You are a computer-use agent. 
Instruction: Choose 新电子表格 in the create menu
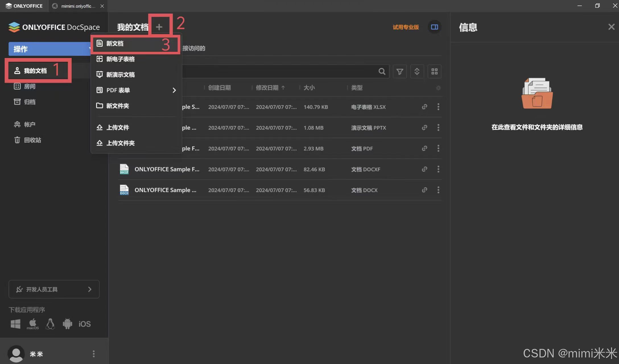[136, 59]
